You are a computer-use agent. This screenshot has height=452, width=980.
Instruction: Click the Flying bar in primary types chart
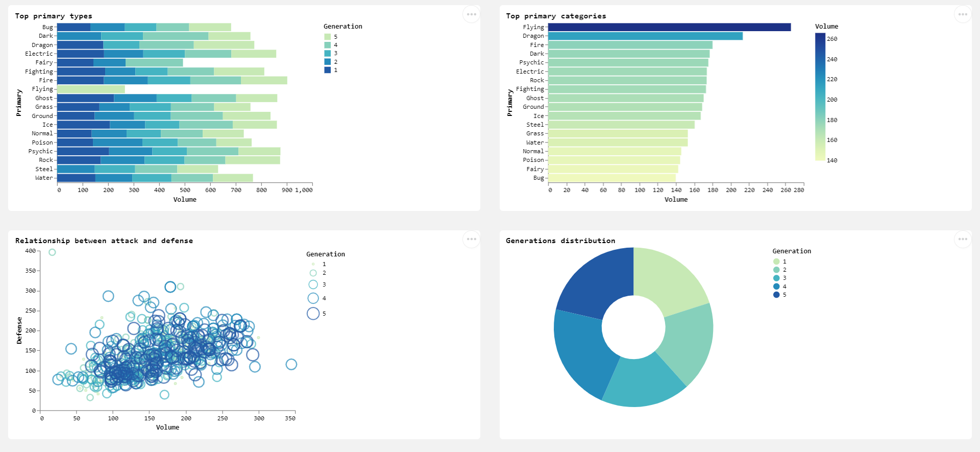91,89
